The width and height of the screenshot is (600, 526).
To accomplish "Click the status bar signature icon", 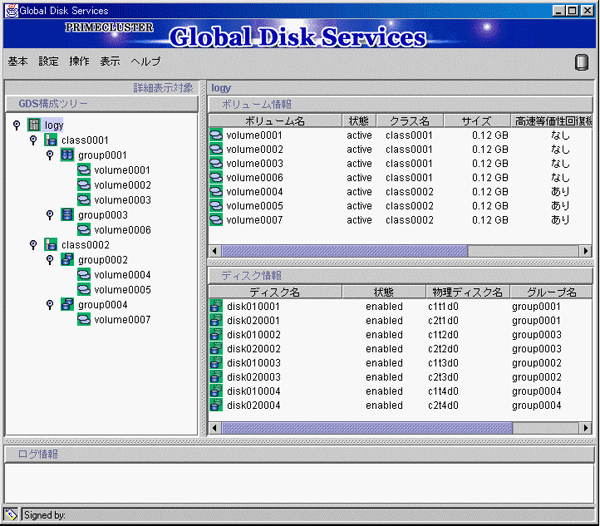I will pos(11,515).
